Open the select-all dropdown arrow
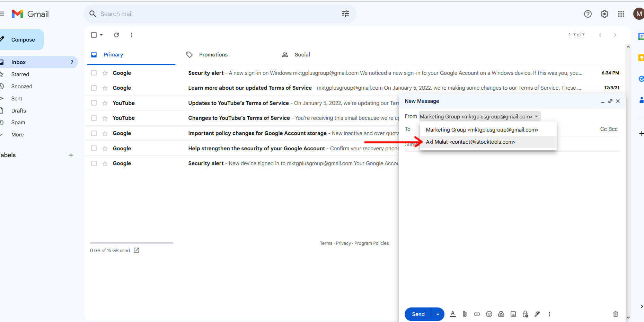Screen dimensions: 644x322 click(x=101, y=35)
